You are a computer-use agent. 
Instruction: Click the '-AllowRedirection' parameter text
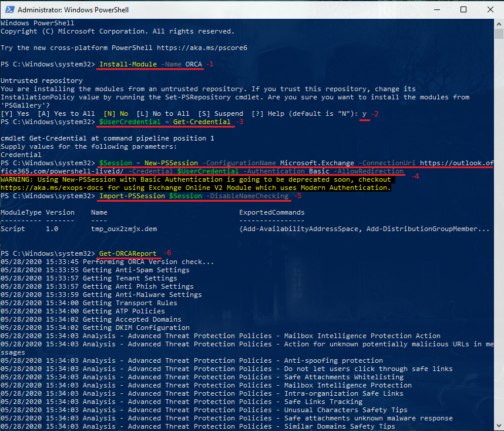click(x=368, y=171)
